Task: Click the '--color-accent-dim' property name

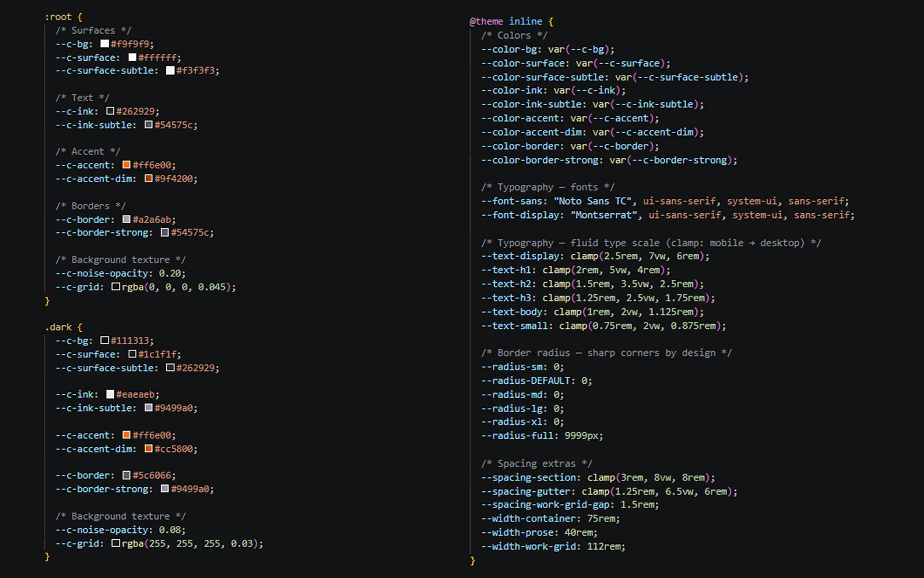Action: point(531,132)
